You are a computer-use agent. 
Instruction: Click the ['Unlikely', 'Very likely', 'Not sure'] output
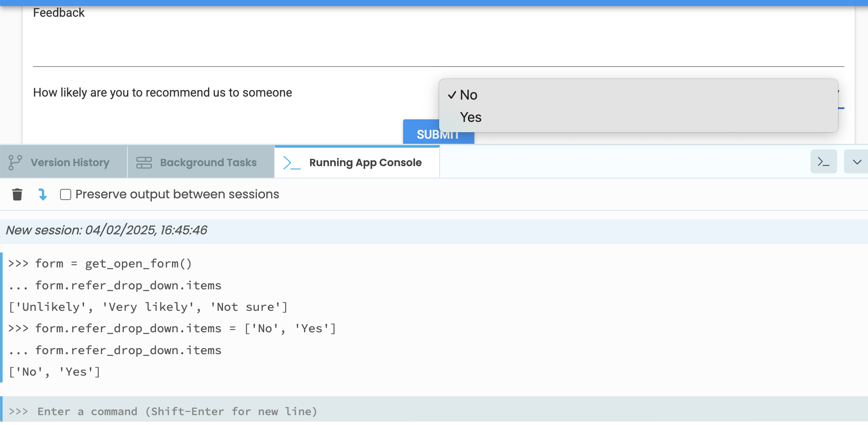148,307
